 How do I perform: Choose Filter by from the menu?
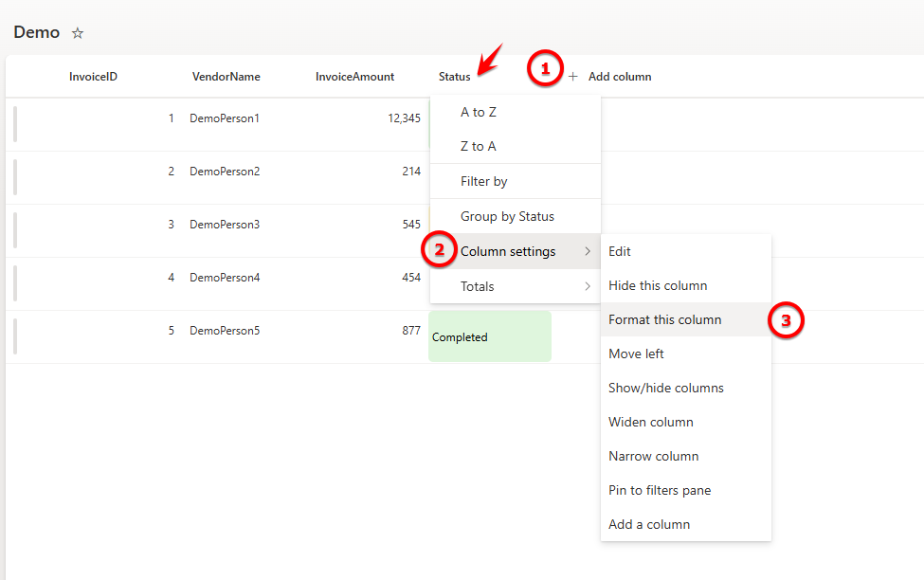484,181
